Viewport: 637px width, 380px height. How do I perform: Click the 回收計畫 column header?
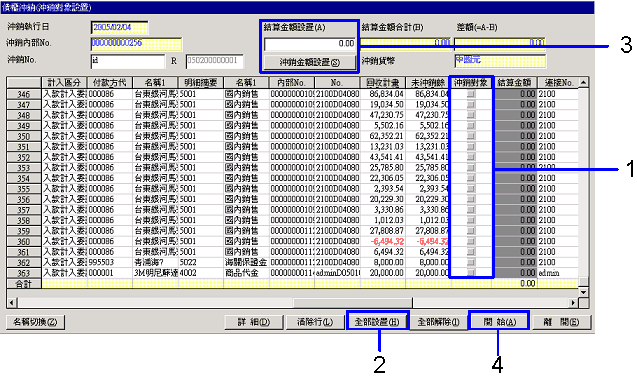coord(383,83)
